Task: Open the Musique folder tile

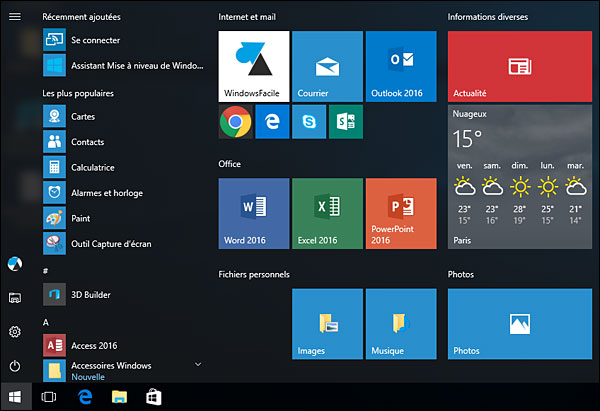Action: pyautogui.click(x=401, y=324)
